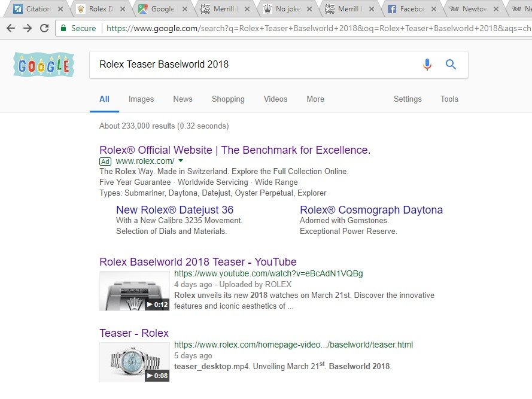Click the 'Five Year Guarantee' ad line
The width and height of the screenshot is (532, 399).
click(x=199, y=182)
